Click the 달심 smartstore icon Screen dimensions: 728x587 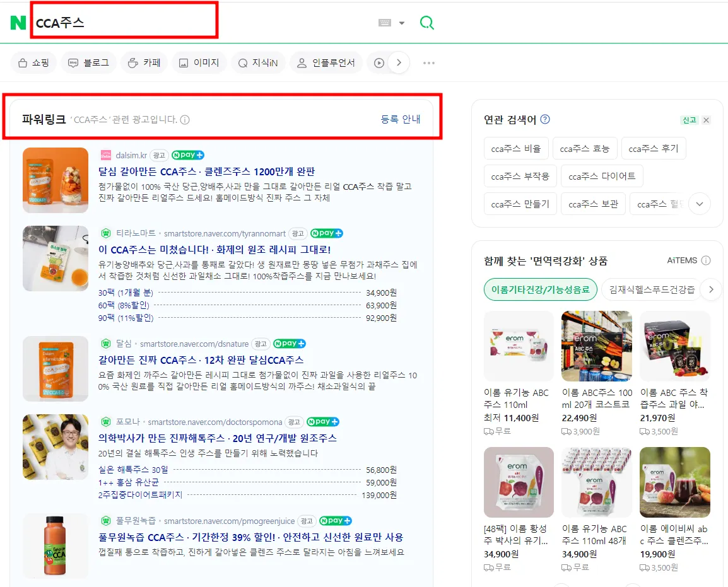(106, 344)
